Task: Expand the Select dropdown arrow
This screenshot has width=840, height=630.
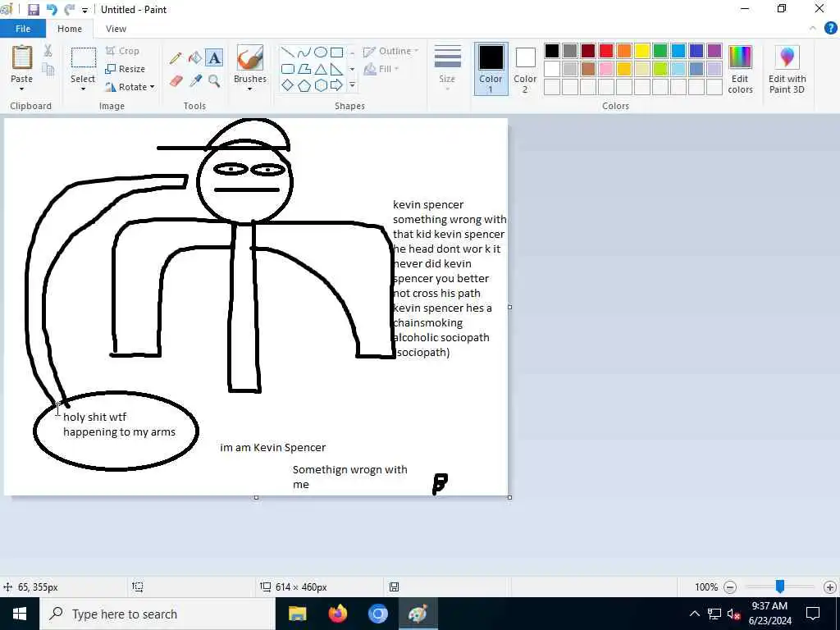Action: [x=83, y=89]
